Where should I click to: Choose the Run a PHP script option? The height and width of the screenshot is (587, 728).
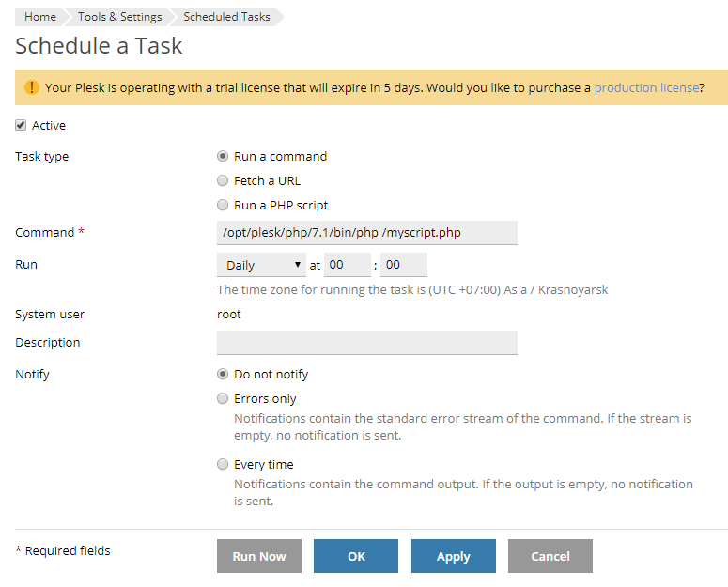(x=223, y=205)
